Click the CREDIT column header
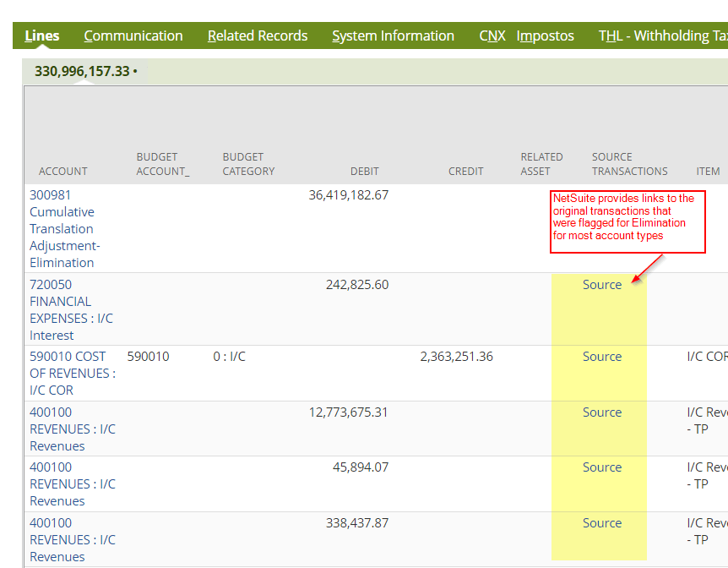 point(465,171)
